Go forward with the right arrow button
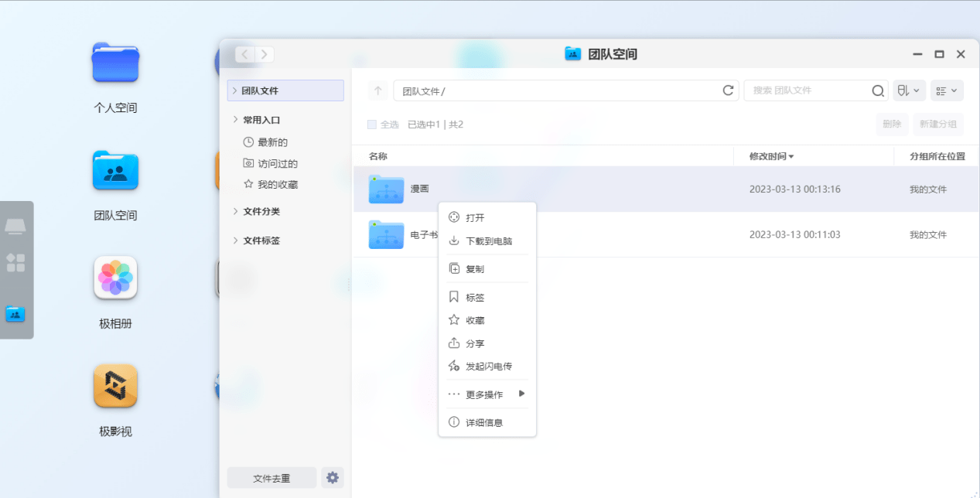The image size is (980, 498). point(265,54)
